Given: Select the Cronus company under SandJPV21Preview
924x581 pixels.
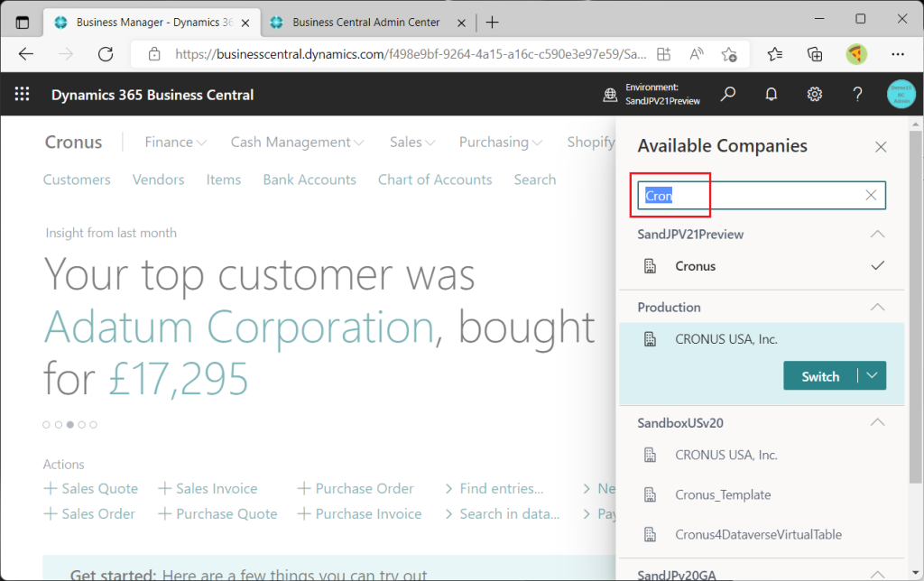Looking at the screenshot, I should click(762, 266).
